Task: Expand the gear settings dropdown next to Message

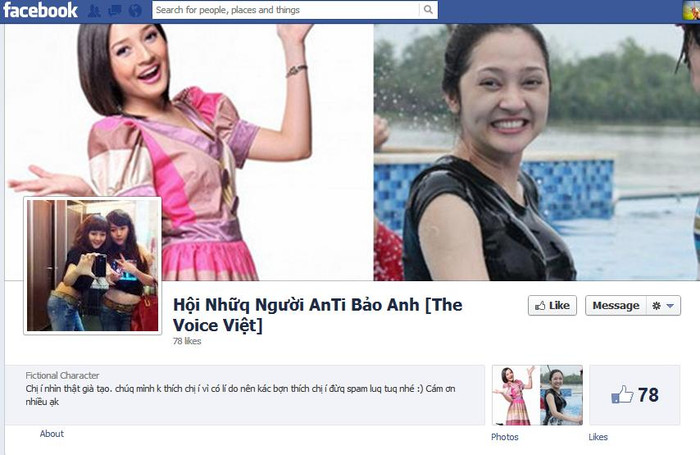Action: [664, 305]
